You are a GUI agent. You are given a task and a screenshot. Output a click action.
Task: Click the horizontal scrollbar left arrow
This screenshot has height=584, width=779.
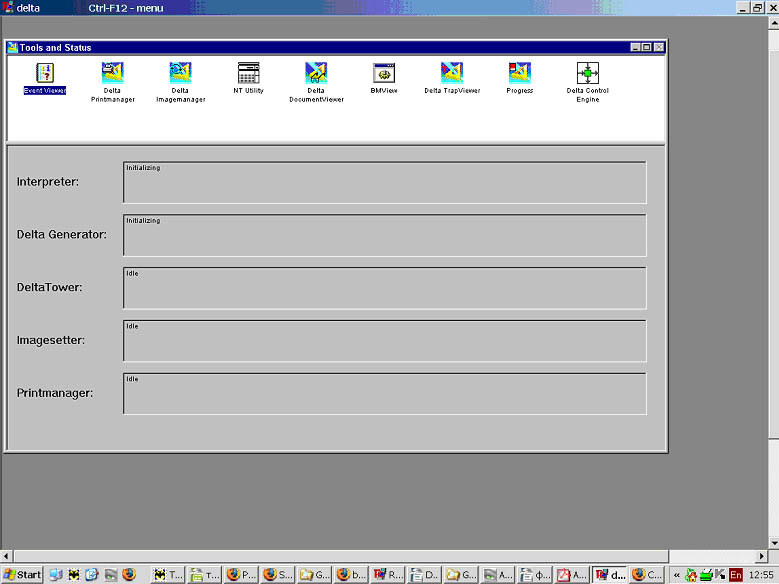pos(6,556)
